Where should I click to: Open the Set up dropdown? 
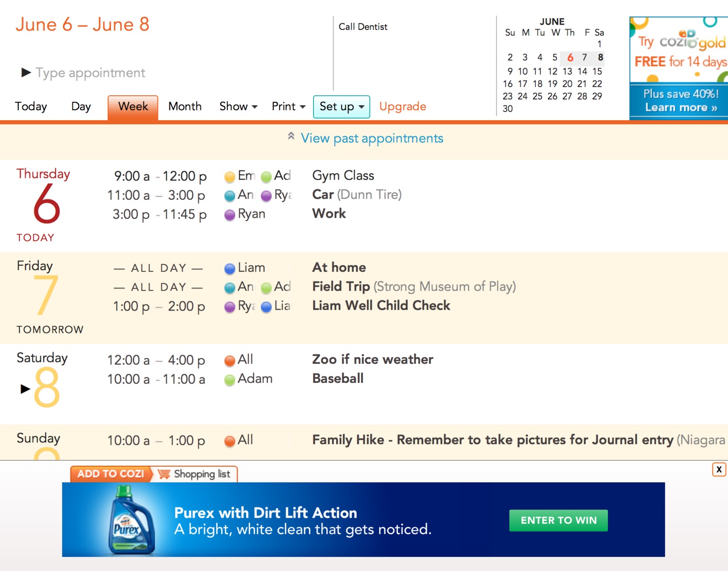point(342,107)
